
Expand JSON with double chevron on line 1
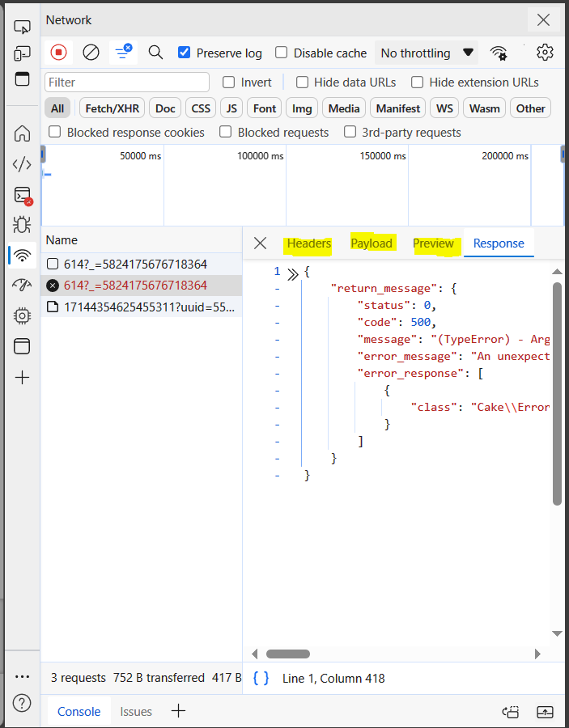point(292,274)
